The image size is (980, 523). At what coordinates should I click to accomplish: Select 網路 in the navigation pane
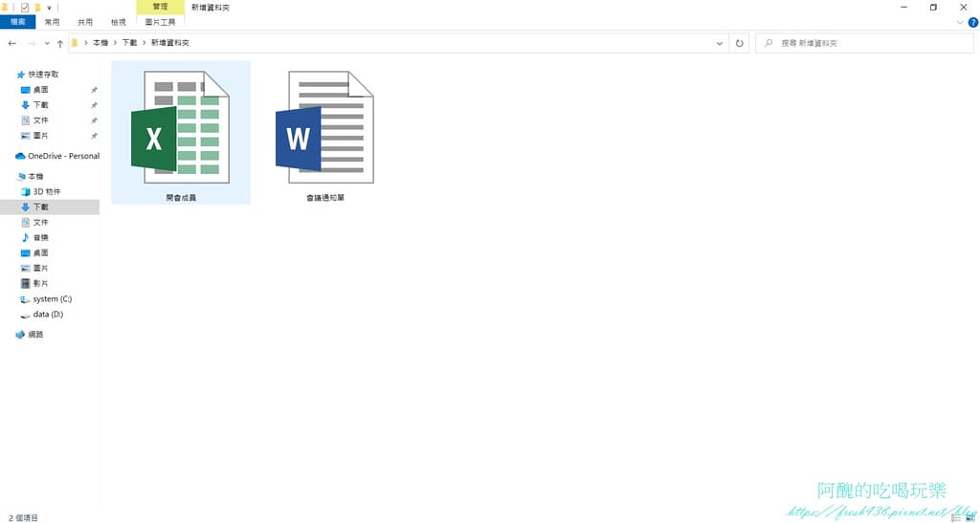point(35,335)
